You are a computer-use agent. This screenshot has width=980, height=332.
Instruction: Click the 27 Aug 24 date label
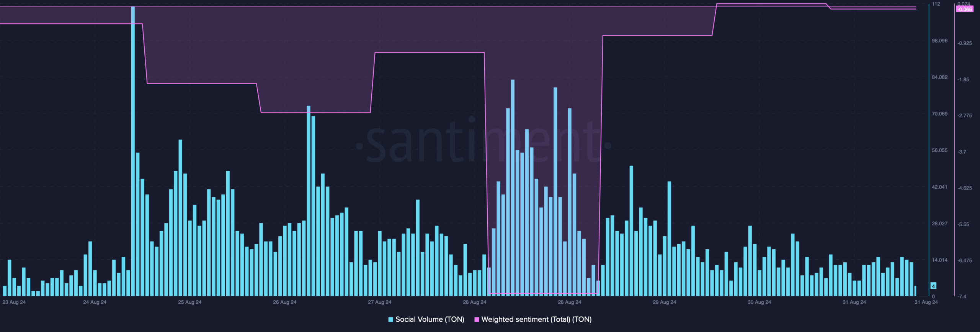tap(380, 302)
